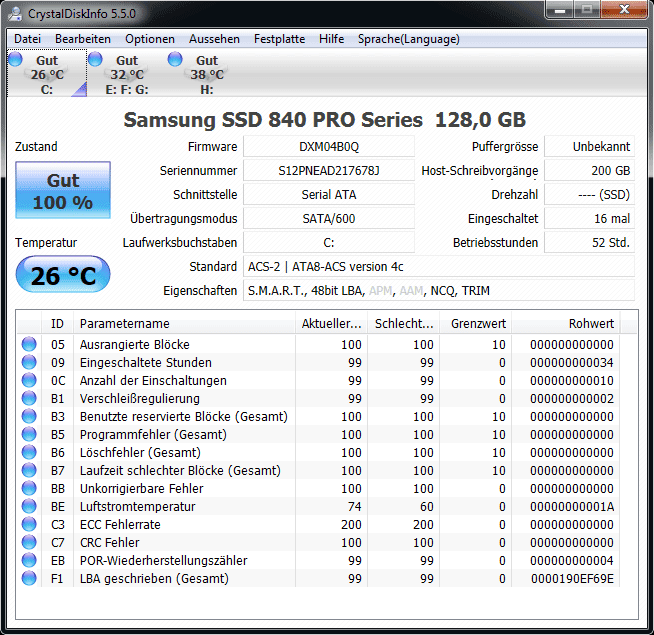The height and width of the screenshot is (635, 654).
Task: Click the serial number S12PNEAD217678J field
Action: (x=329, y=171)
